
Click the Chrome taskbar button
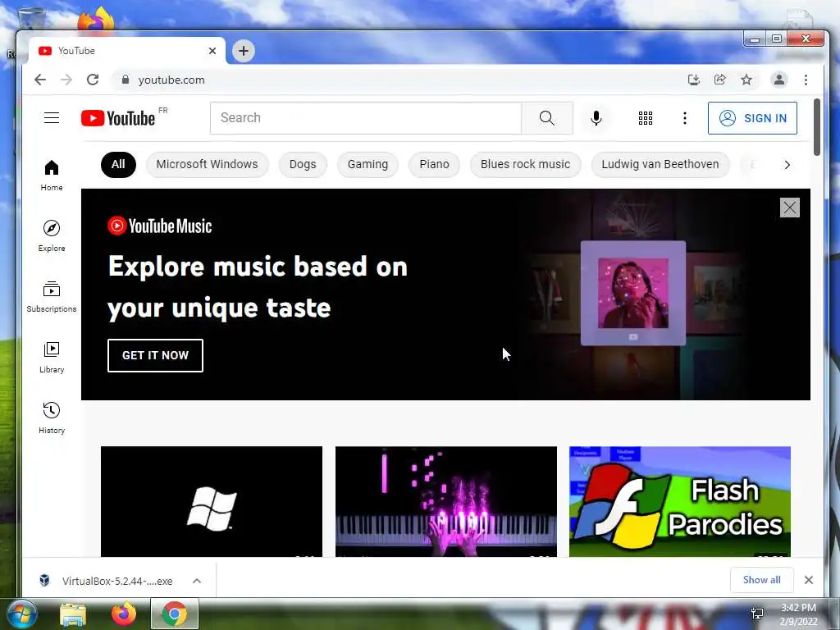(x=175, y=614)
